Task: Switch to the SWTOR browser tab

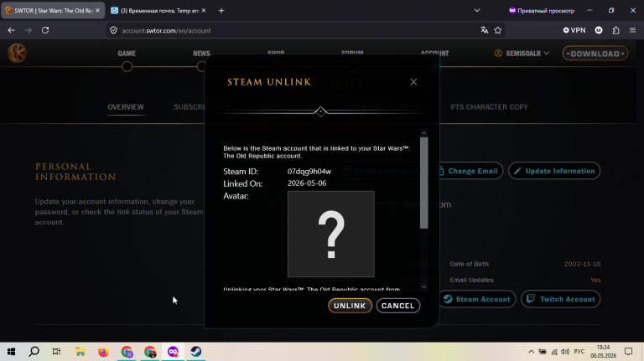Action: (53, 11)
